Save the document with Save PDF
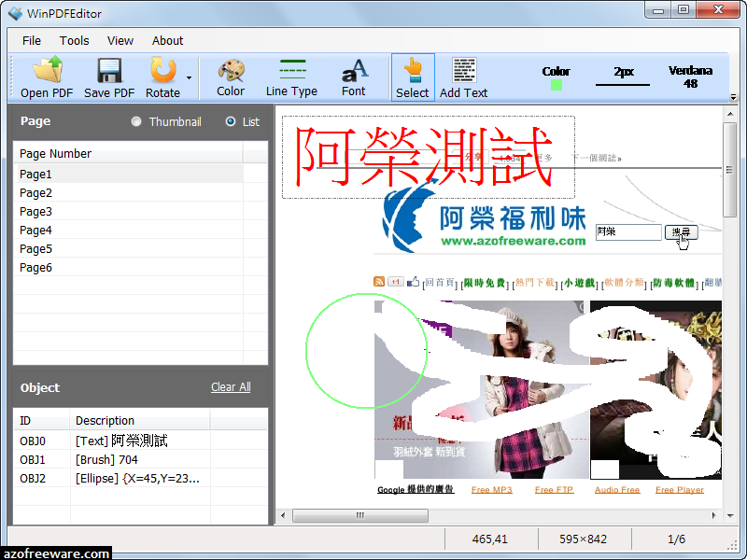 click(x=109, y=77)
